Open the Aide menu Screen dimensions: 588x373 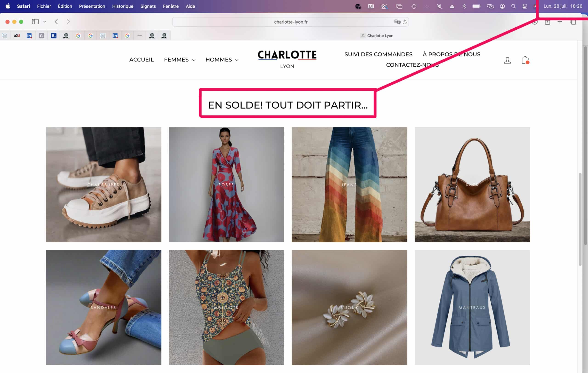click(190, 6)
